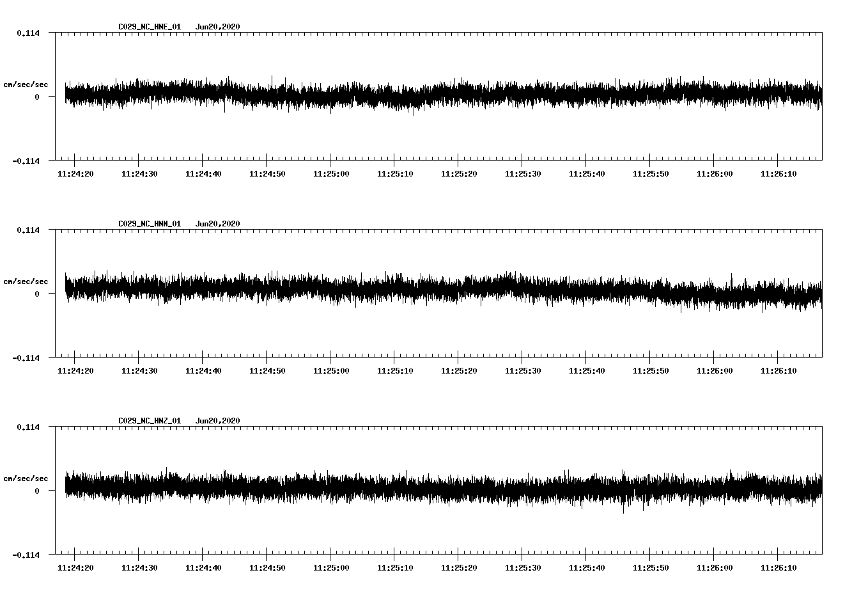
Task: Pick 11:24:20 time label on HNN plot
Action: 75,371
